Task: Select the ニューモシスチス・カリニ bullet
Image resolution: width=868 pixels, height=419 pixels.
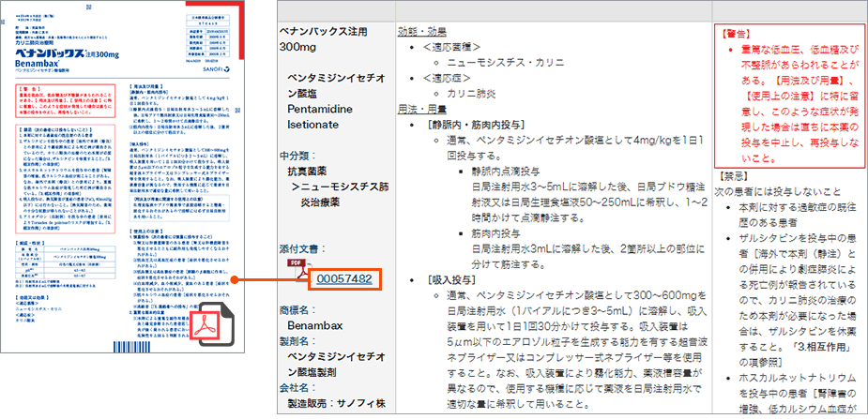Action: [x=506, y=63]
